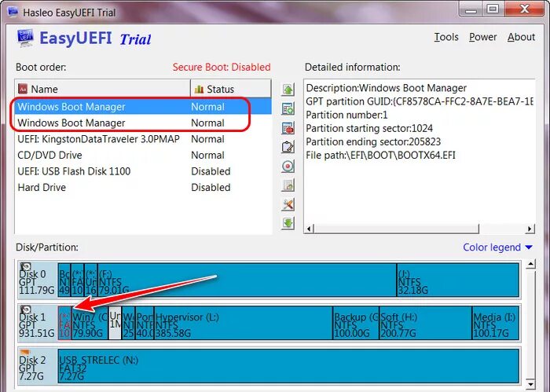Select Disk 1 Media (I:) 100.17G partition
Viewport: 550px width, 392px height.
[x=496, y=323]
